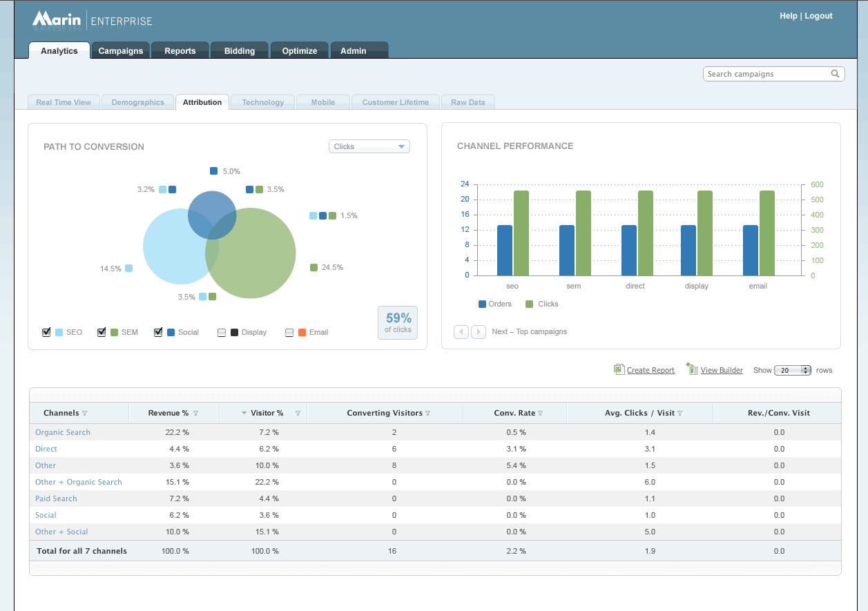
Task: Click the Logout link
Action: point(818,16)
